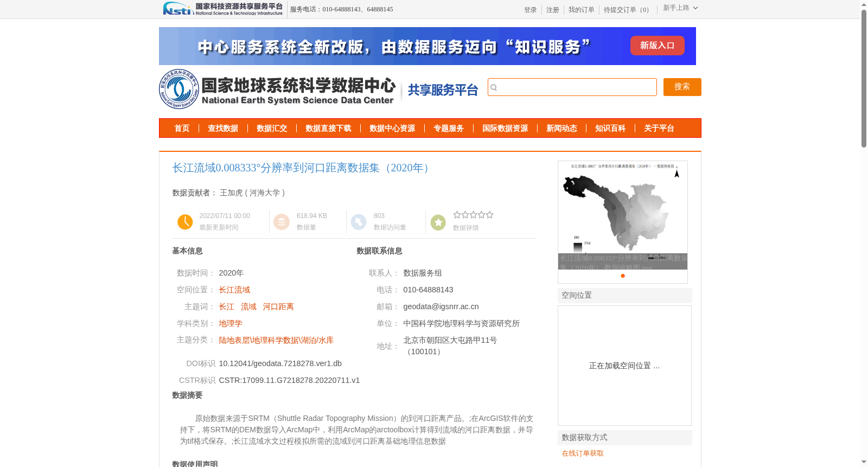The width and height of the screenshot is (868, 467).
Task: Click the data visit count icon
Action: click(x=359, y=222)
